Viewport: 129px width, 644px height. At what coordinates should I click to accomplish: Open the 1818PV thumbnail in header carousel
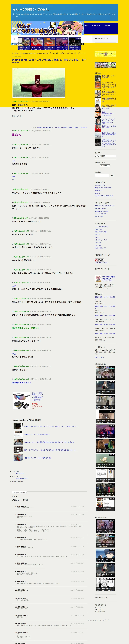pos(62,44)
